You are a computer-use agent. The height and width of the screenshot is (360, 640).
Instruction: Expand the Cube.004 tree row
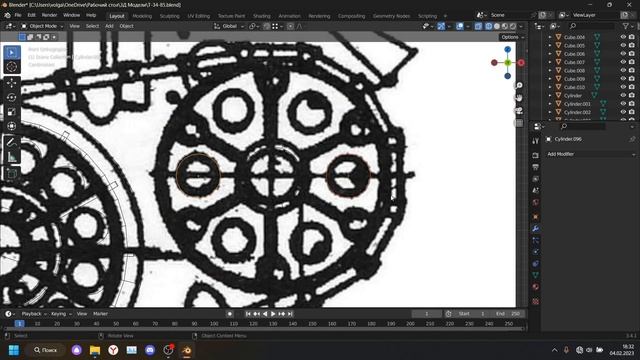[x=550, y=37]
